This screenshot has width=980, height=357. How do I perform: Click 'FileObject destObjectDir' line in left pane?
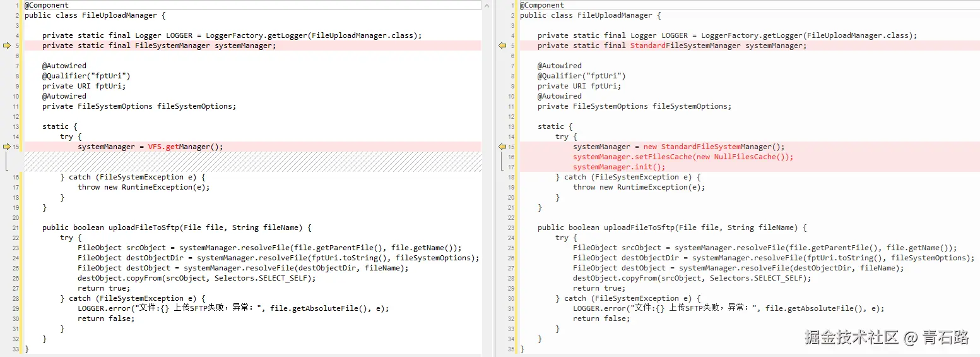[278, 258]
